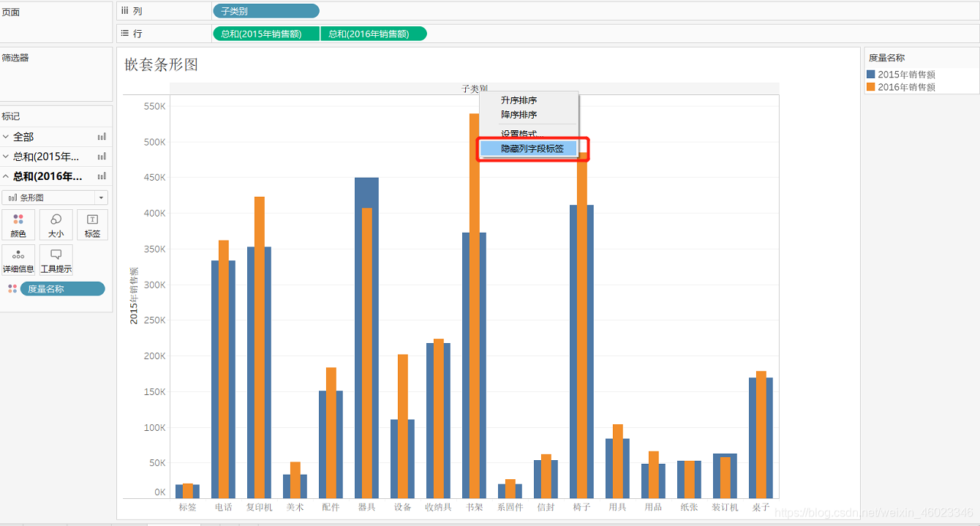This screenshot has height=526, width=980.
Task: Click the 系固件 category label on x-axis
Action: point(510,507)
